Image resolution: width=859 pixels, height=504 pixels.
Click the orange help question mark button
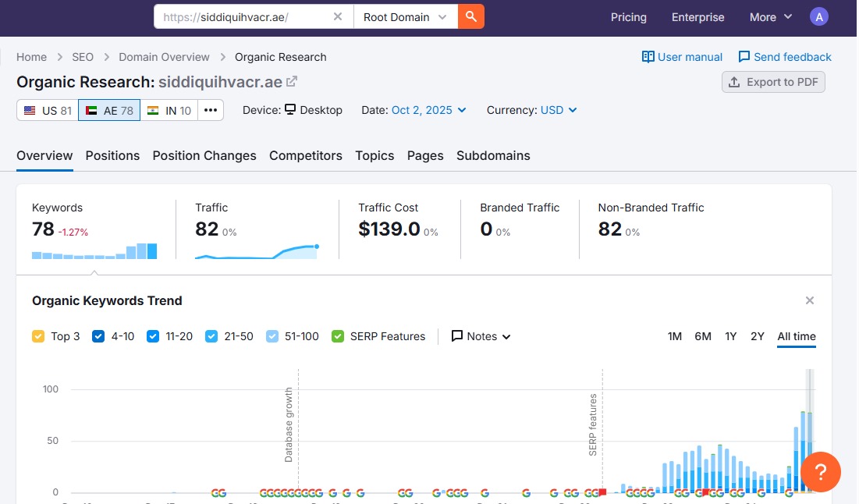click(x=820, y=471)
